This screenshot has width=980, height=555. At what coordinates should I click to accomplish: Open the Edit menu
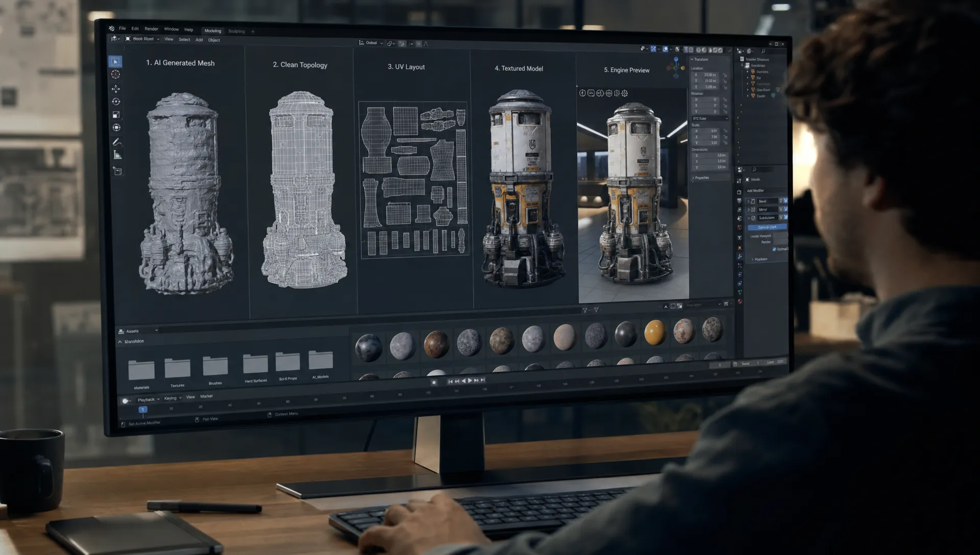point(135,29)
